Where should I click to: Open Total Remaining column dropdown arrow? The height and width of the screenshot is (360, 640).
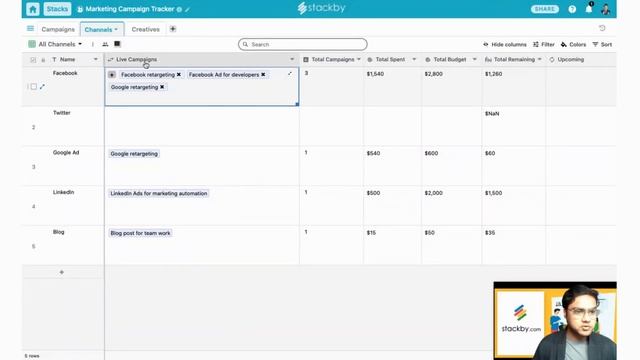pyautogui.click(x=540, y=60)
